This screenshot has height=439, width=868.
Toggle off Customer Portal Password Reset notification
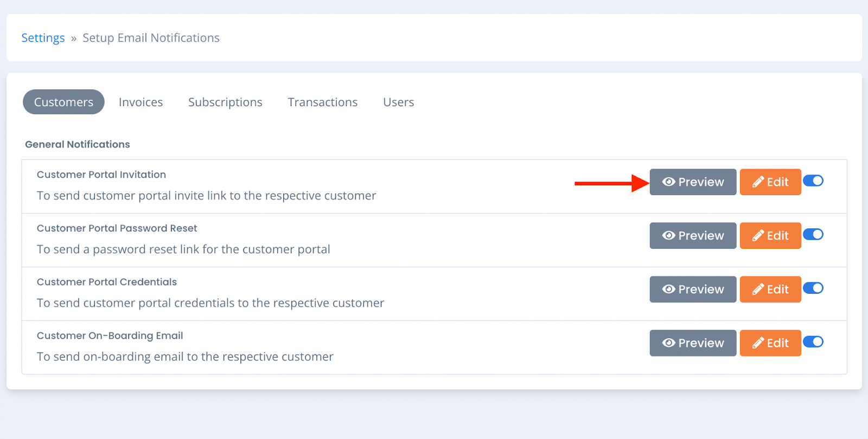pos(813,234)
